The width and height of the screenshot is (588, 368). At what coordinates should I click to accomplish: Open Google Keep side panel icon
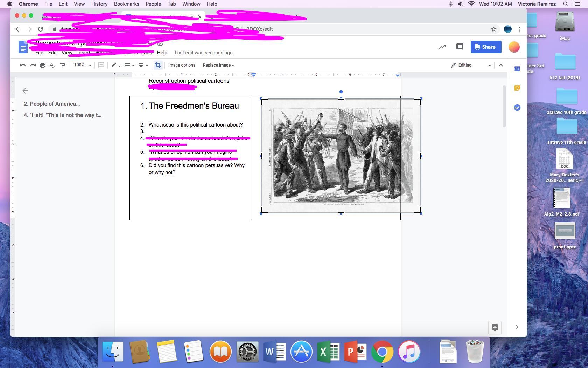[x=517, y=88]
